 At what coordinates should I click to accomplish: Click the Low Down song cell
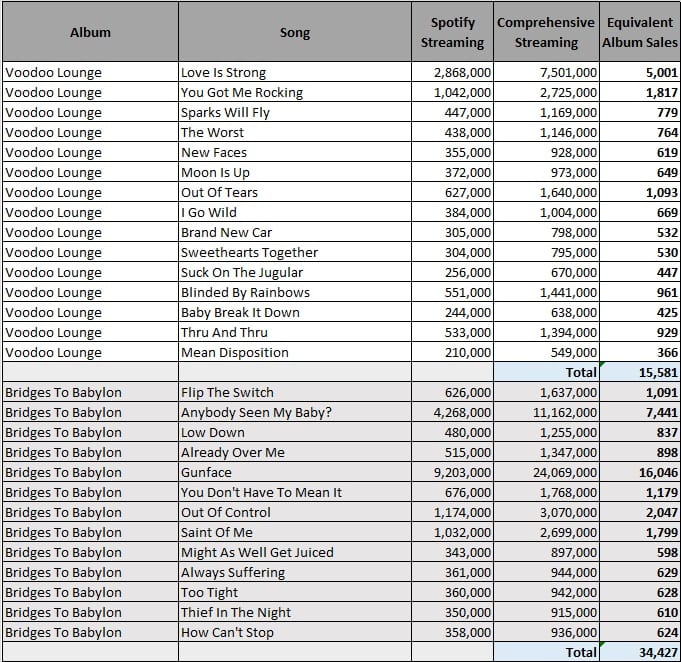[x=295, y=432]
